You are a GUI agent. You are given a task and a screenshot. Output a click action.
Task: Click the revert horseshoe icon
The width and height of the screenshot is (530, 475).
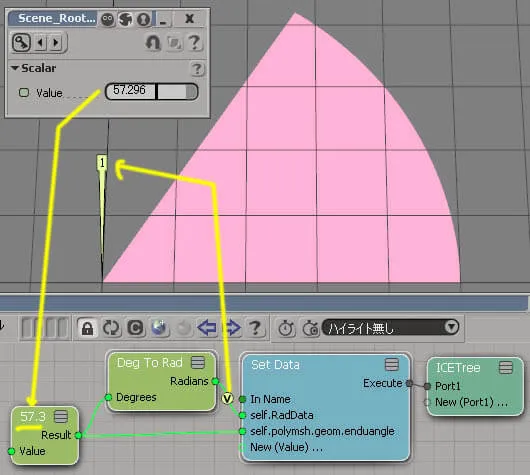[x=153, y=43]
